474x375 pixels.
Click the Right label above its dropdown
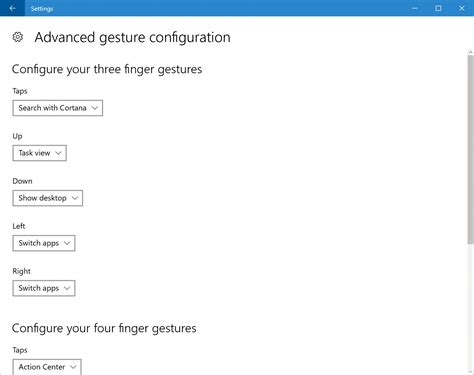point(21,271)
